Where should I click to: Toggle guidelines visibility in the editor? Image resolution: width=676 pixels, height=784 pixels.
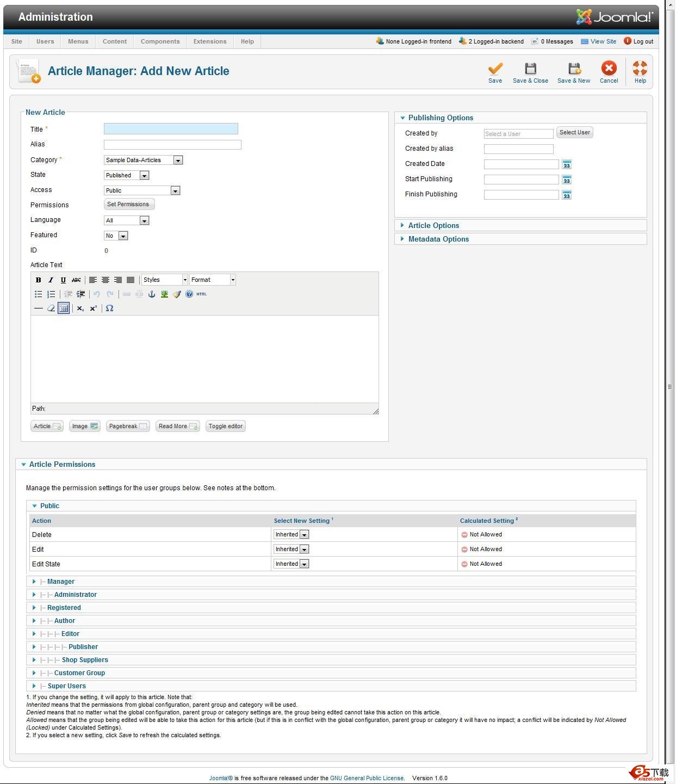click(x=64, y=308)
